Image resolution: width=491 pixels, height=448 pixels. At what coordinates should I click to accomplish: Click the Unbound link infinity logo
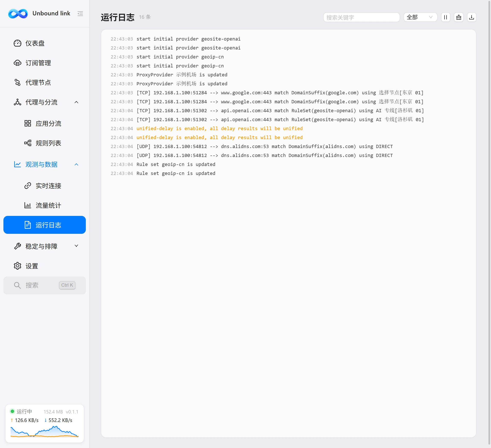point(18,13)
